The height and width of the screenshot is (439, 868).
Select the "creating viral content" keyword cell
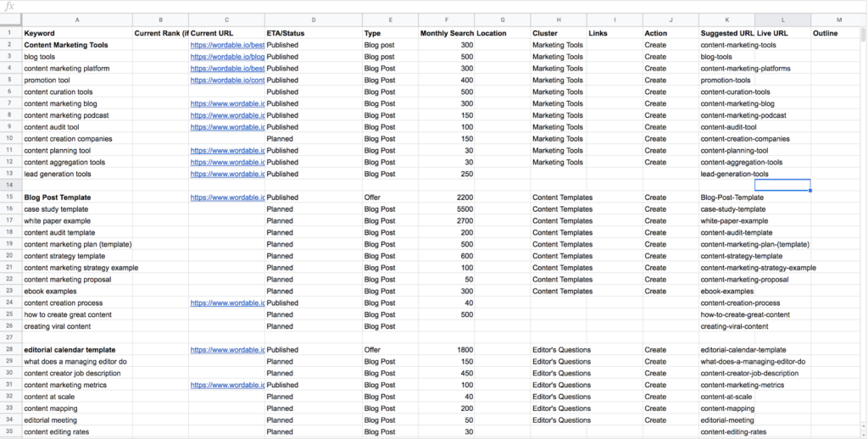tap(77, 326)
